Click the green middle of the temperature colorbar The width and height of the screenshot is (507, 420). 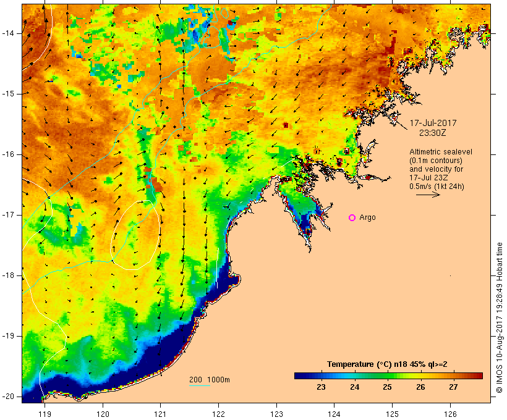[x=388, y=376]
